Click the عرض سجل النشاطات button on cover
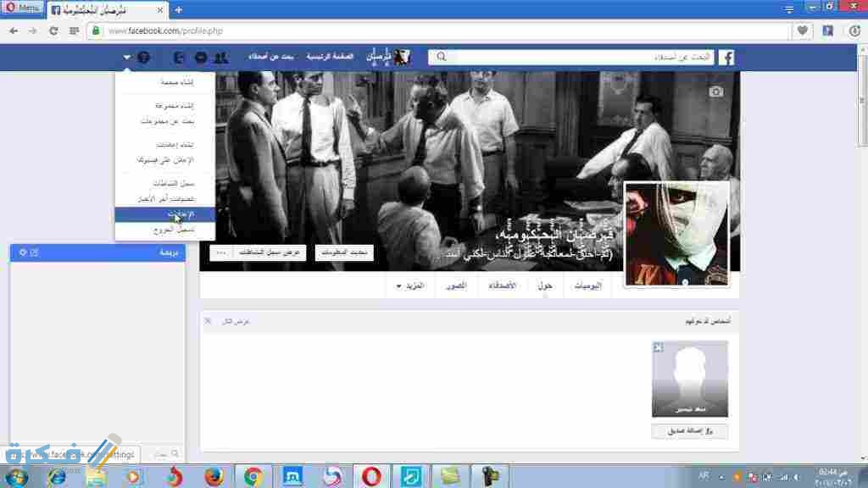 (x=270, y=252)
